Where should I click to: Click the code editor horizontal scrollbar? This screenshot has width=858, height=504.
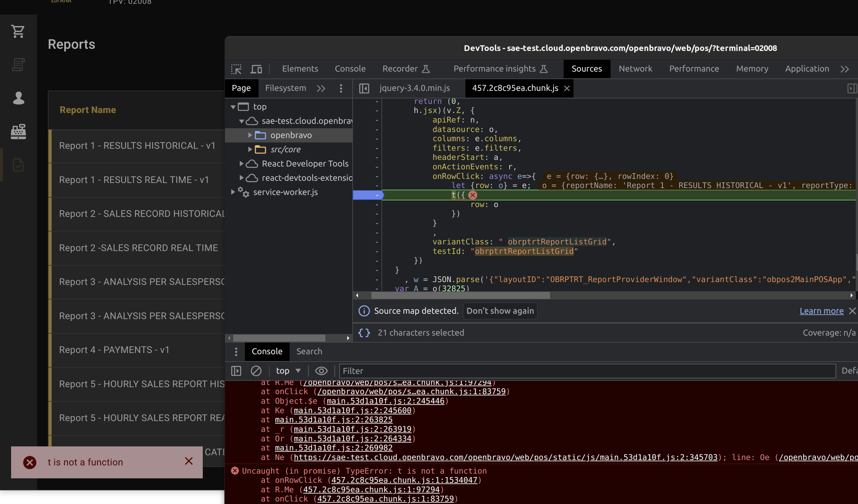coord(460,295)
